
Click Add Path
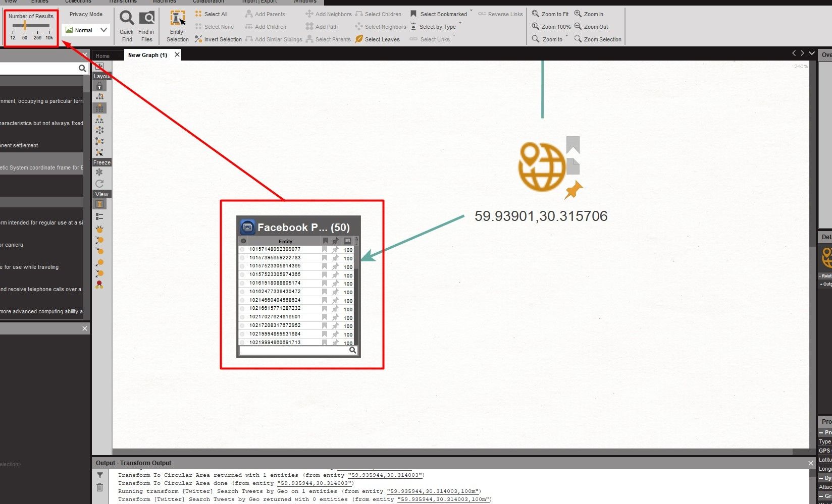click(x=322, y=27)
